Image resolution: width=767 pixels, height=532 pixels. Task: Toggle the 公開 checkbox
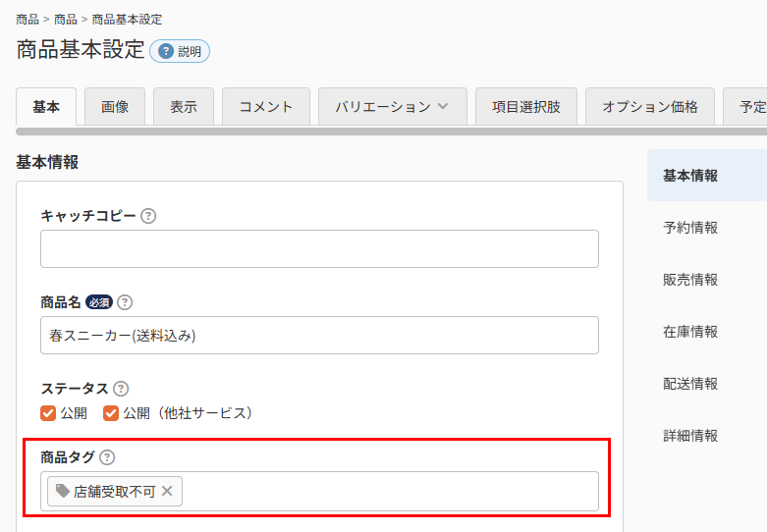click(x=48, y=413)
